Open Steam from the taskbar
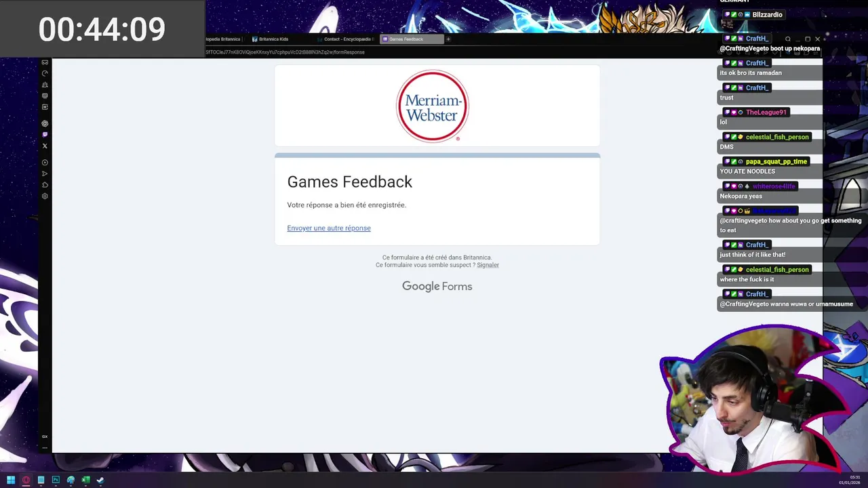 pos(100,480)
